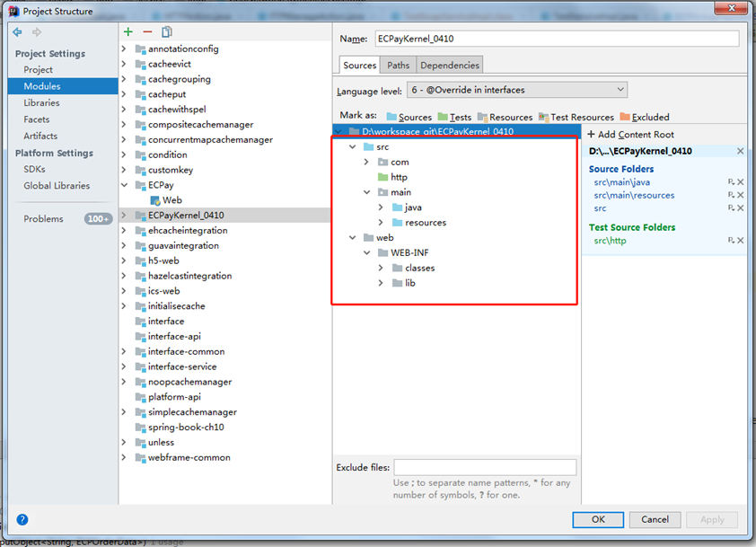Click the green plus add module icon
The height and width of the screenshot is (547, 756).
(x=128, y=31)
